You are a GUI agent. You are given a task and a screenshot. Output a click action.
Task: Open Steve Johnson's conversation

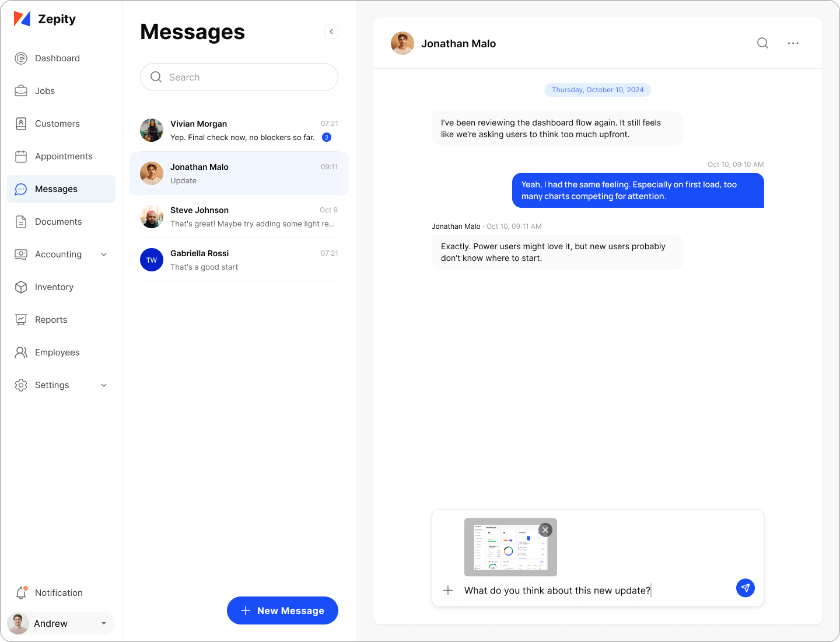click(239, 217)
